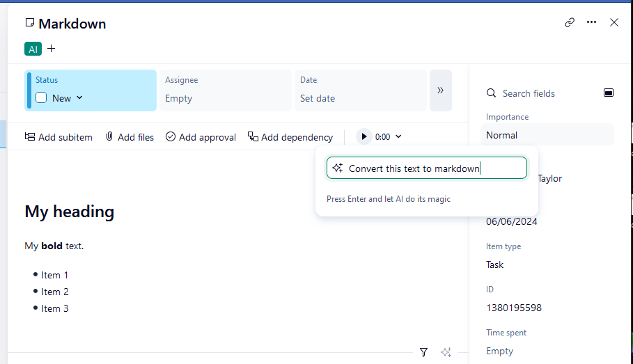This screenshot has height=364, width=633.
Task: Click Add dependency
Action: pos(290,137)
